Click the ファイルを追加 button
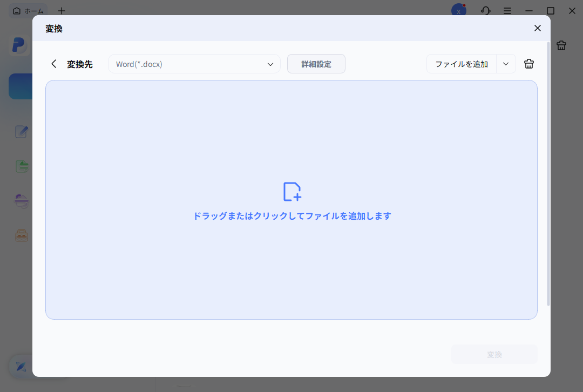 462,63
